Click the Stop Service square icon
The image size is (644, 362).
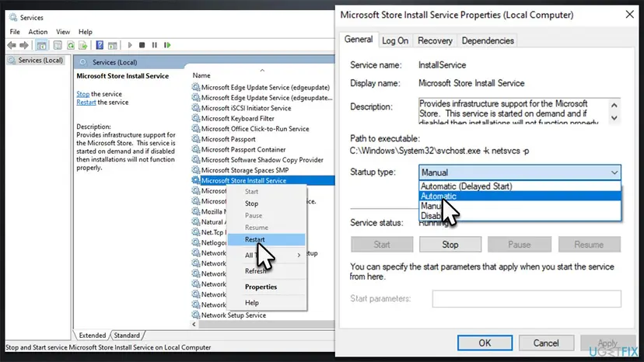click(142, 45)
